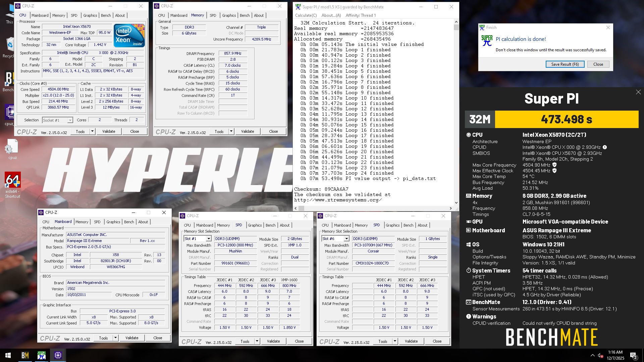Image resolution: width=644 pixels, height=362 pixels.
Task: Expand Tools arrow in the Mushkin SPD window
Action: click(x=257, y=341)
